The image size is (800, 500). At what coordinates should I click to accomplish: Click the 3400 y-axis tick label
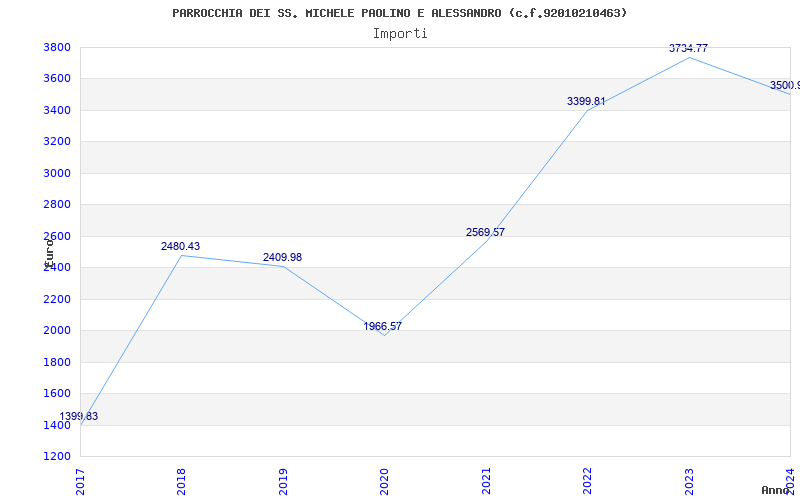point(57,110)
